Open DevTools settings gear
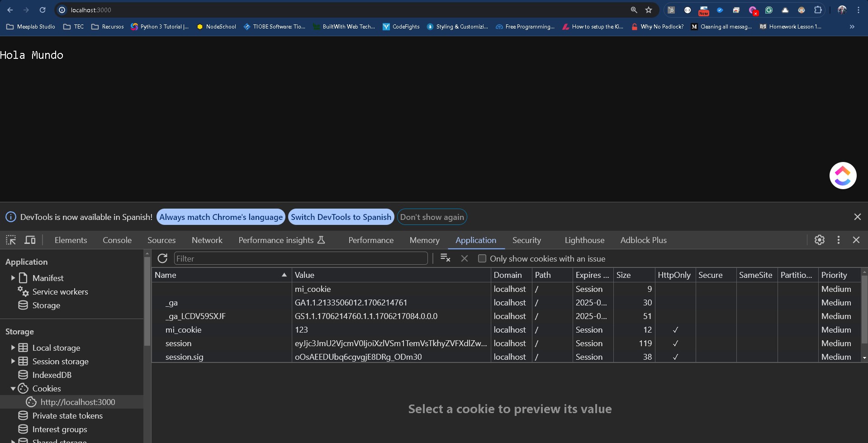The height and width of the screenshot is (443, 868). 819,240
